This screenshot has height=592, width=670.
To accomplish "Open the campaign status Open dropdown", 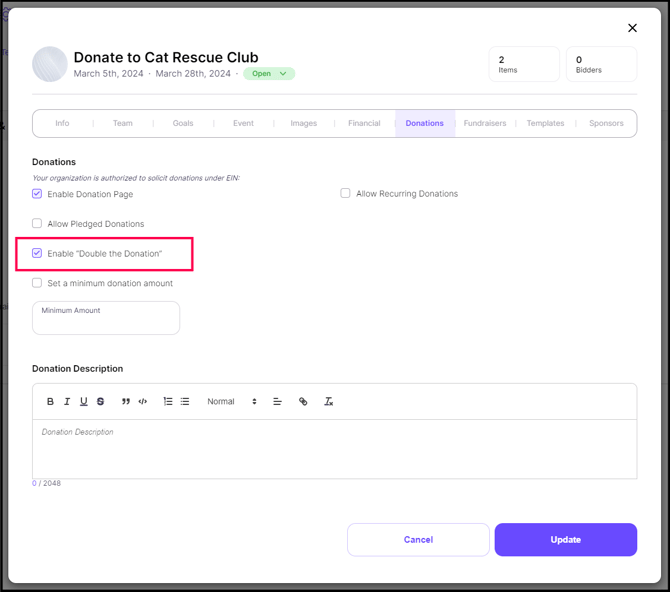I will click(269, 74).
